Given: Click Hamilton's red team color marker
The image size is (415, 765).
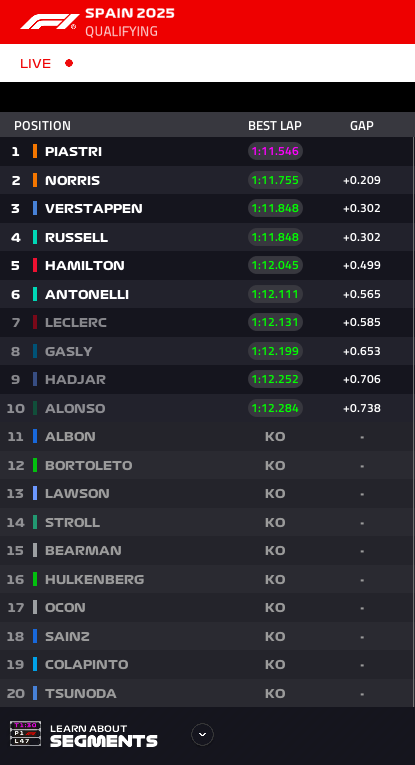Looking at the screenshot, I should [35, 265].
